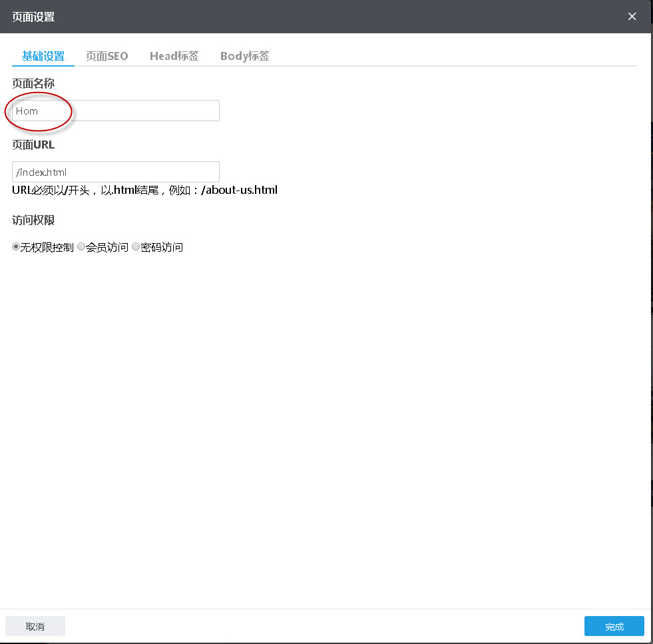
Task: Switch to the 页面SEO tab
Action: [x=107, y=56]
